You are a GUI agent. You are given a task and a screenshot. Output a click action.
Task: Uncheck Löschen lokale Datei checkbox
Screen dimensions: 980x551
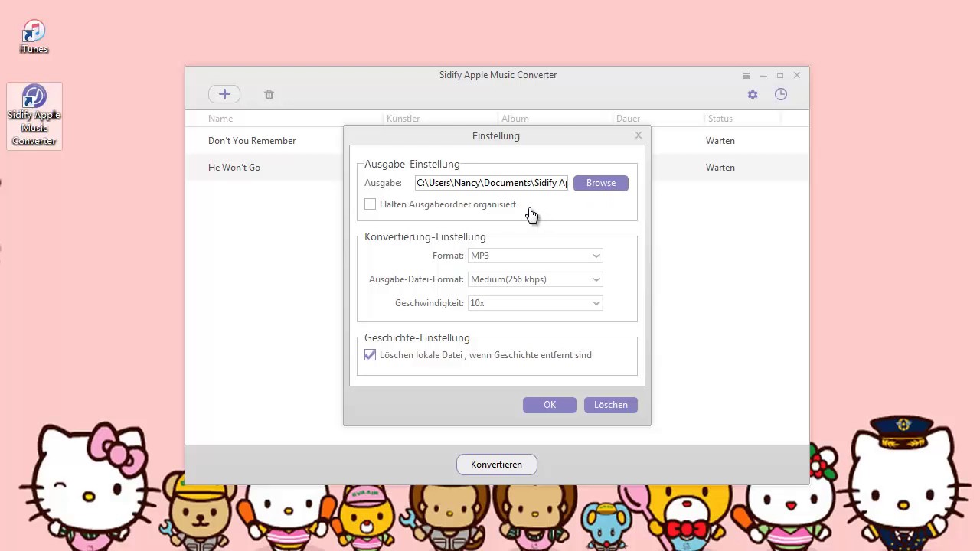click(371, 355)
